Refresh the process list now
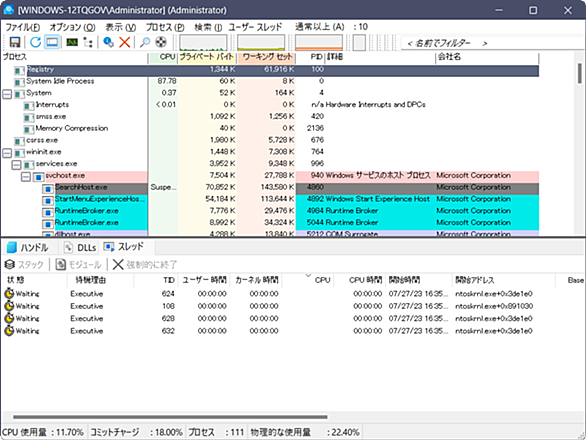586x440 pixels. [x=36, y=42]
